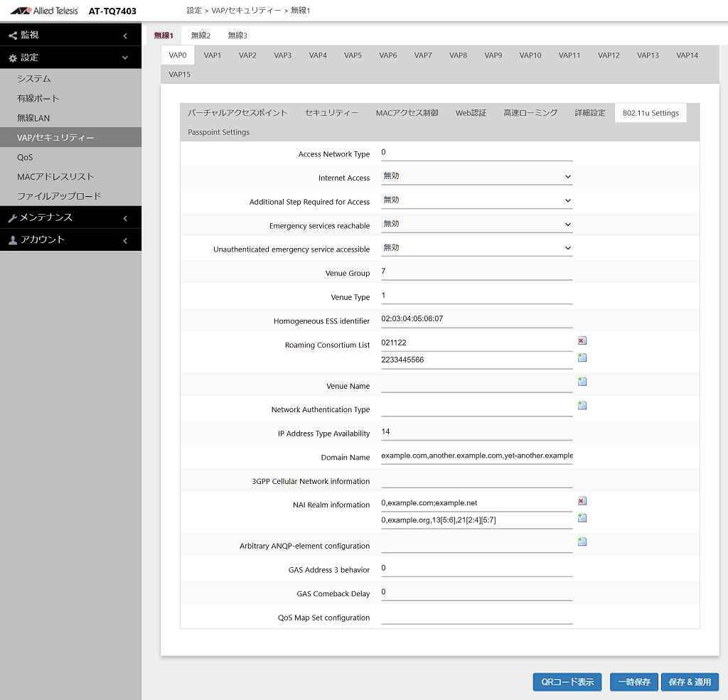This screenshot has width=728, height=700.
Task: Collapse the 設定 menu chevron
Action: pyautogui.click(x=125, y=58)
